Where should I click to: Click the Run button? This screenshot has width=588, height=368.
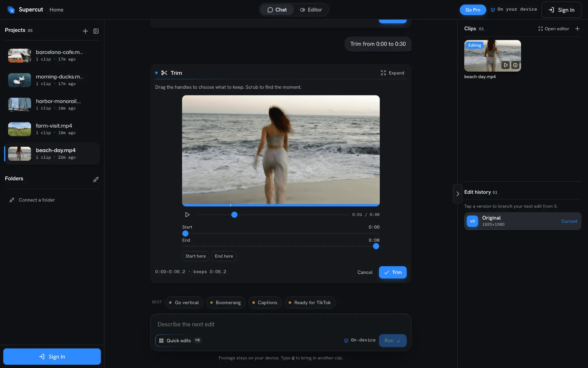coord(392,340)
